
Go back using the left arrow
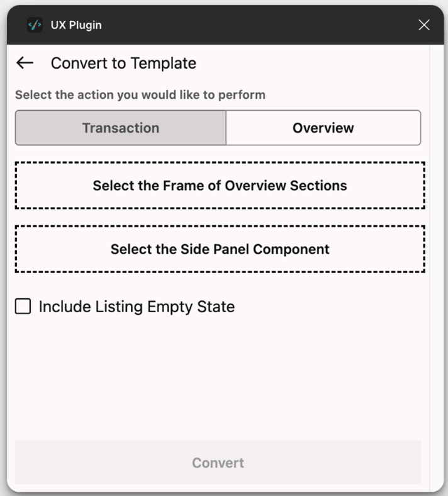click(x=25, y=63)
